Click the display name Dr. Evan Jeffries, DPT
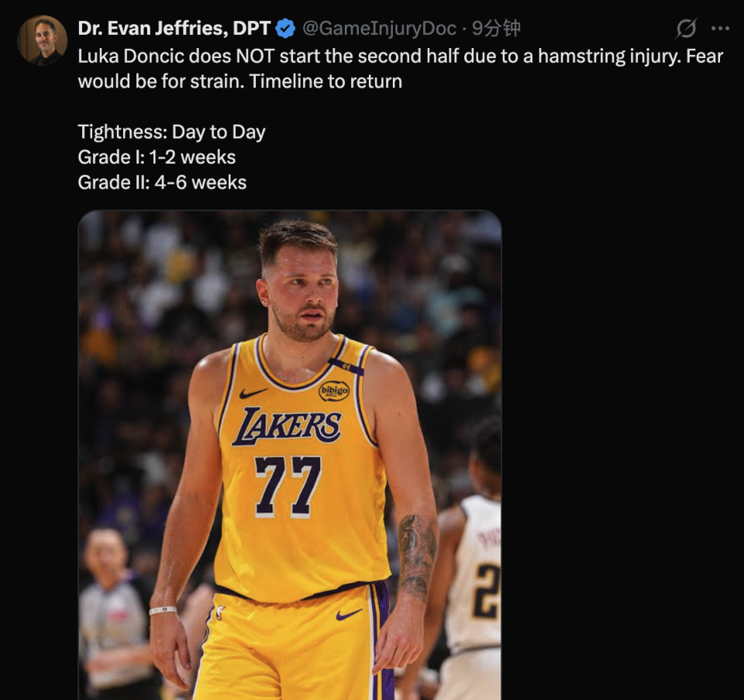Screen dimensions: 744x700 pyautogui.click(x=174, y=29)
